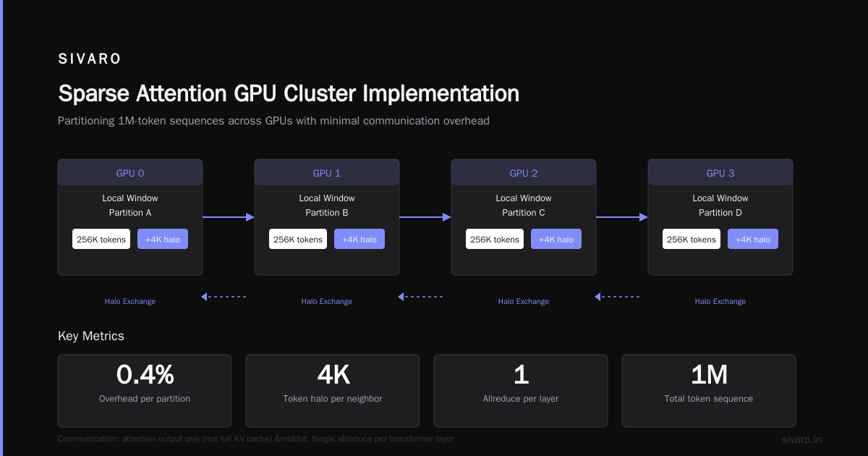Click the +4K halo badge in GPU 3

[x=753, y=240]
